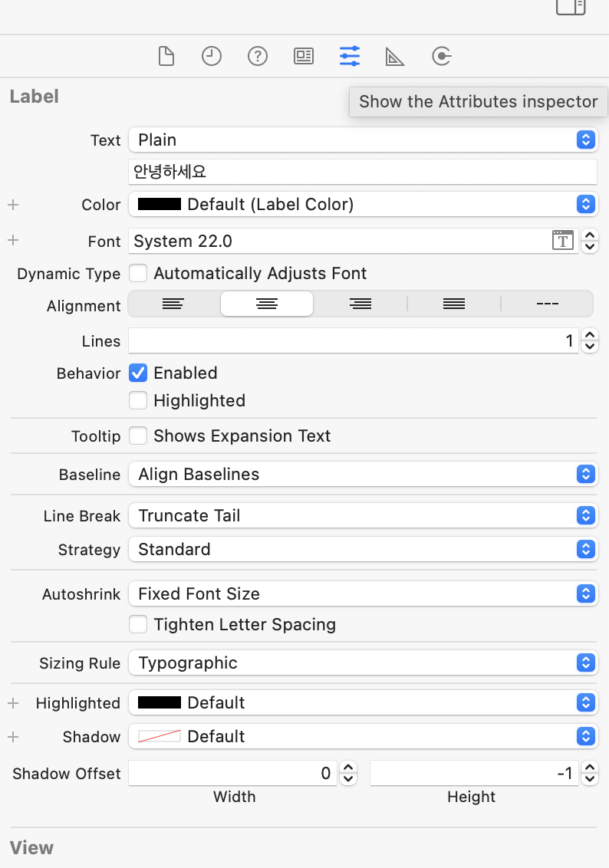Open the Text type dropdown (Plain)

(x=364, y=140)
